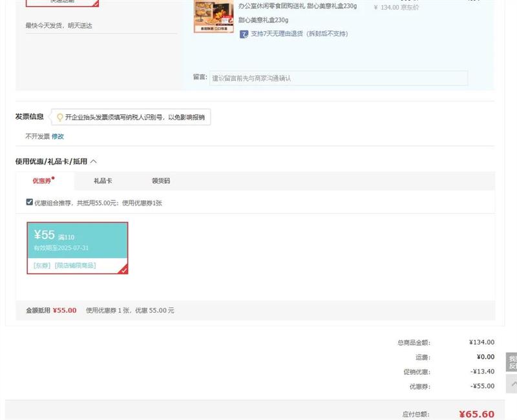Image resolution: width=517 pixels, height=420 pixels.
Task: Click the 7-day no-reason return badge icon
Action: pyautogui.click(x=244, y=34)
